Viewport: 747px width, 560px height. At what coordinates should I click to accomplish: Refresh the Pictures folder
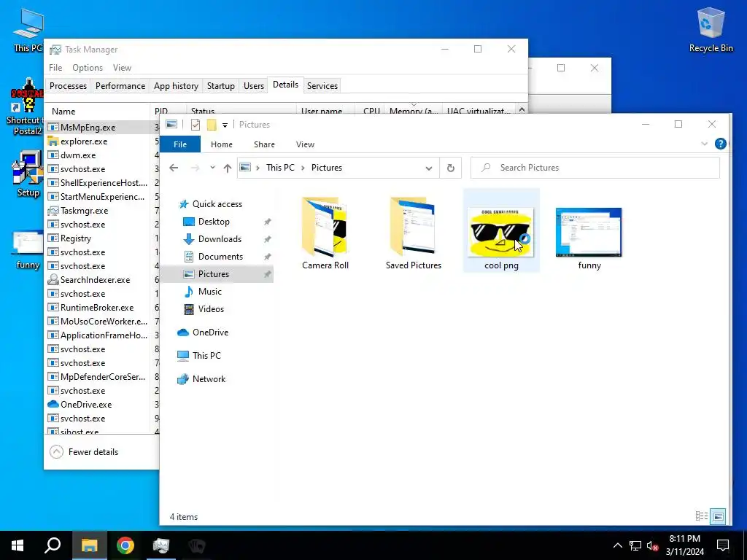pyautogui.click(x=451, y=168)
